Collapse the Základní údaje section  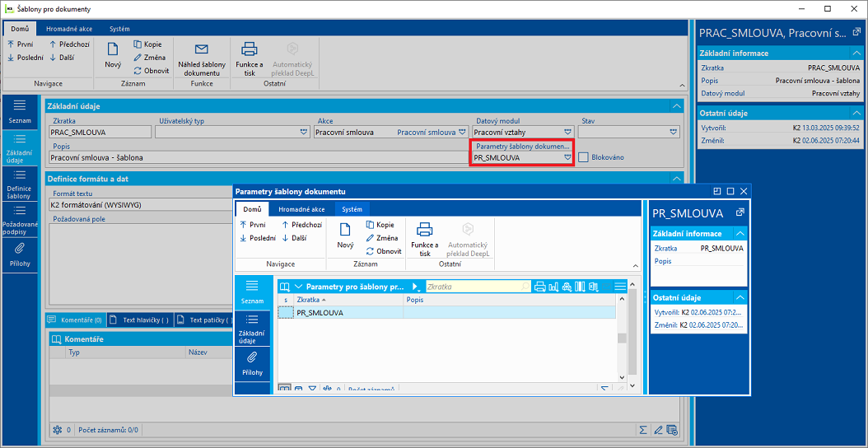pos(674,105)
